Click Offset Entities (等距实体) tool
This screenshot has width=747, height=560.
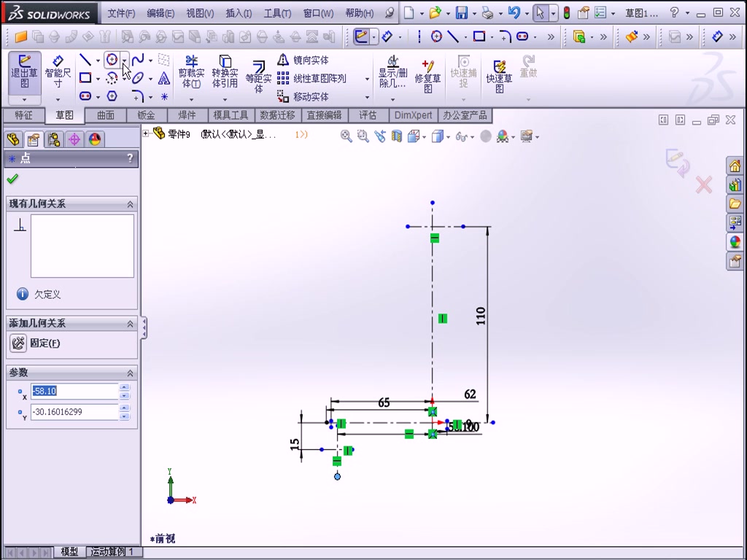tap(258, 76)
